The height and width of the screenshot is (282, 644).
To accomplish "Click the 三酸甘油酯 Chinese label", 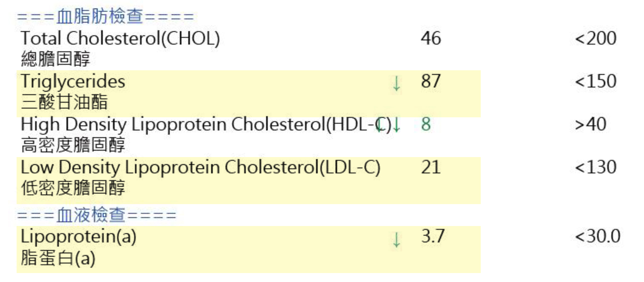I will pyautogui.click(x=64, y=102).
